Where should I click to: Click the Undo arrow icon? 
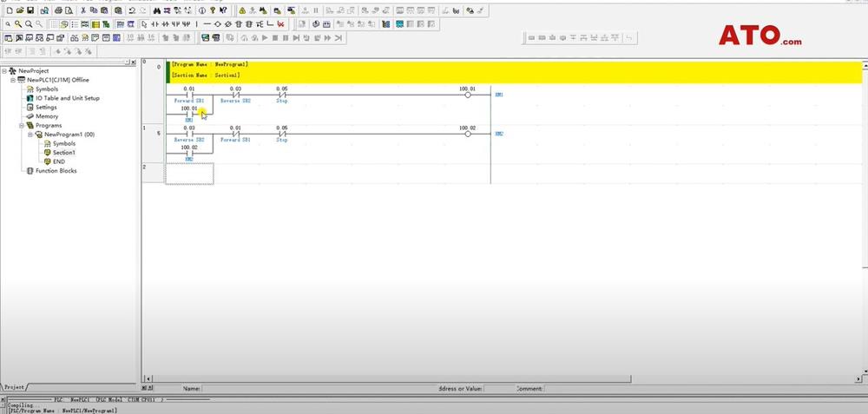tap(131, 10)
